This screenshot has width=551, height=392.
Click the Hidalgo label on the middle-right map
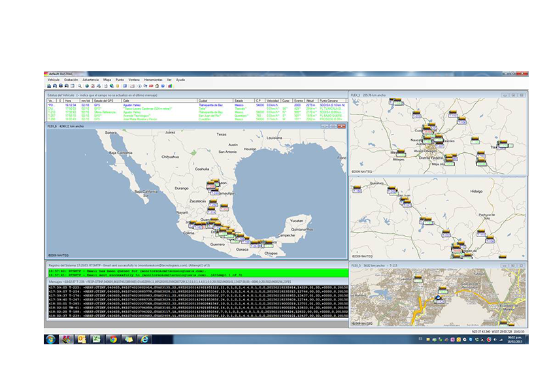coord(476,191)
